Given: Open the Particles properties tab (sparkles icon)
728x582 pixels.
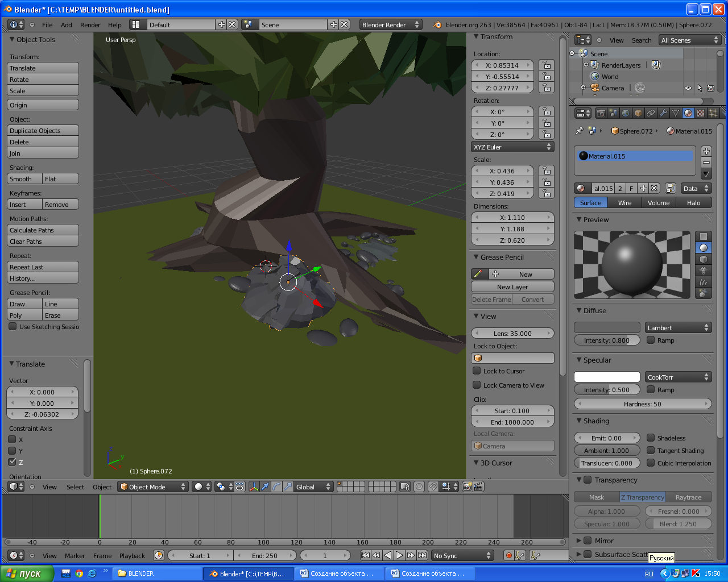Looking at the screenshot, I should (x=713, y=113).
